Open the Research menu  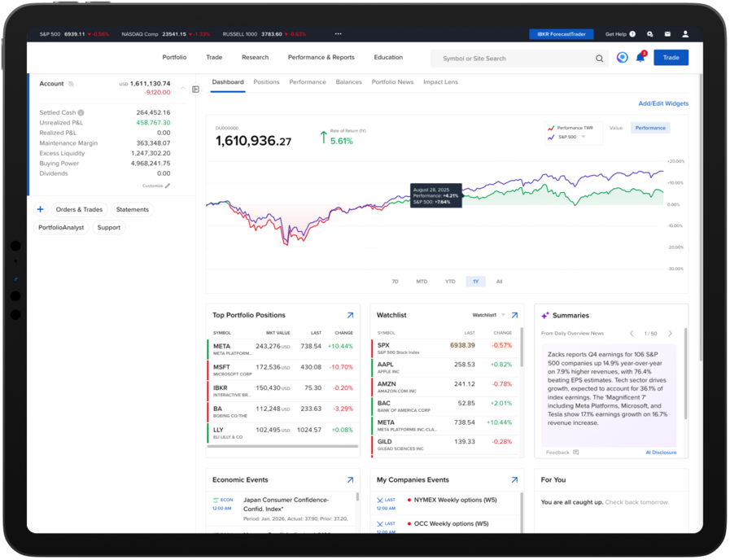pyautogui.click(x=255, y=57)
